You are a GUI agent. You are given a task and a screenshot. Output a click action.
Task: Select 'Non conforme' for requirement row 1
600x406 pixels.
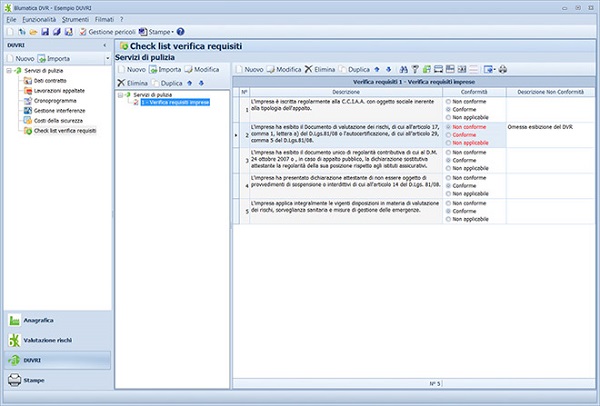[x=449, y=101]
